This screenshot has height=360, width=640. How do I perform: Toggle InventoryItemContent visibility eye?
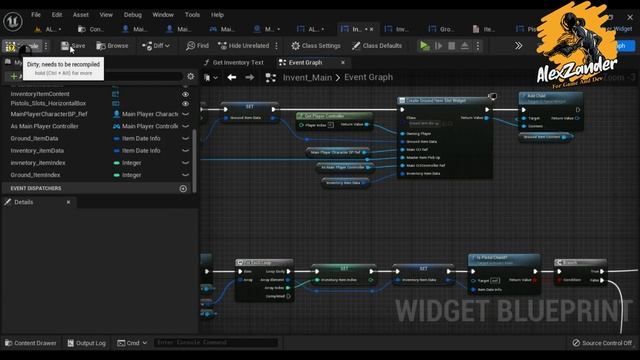coord(185,94)
